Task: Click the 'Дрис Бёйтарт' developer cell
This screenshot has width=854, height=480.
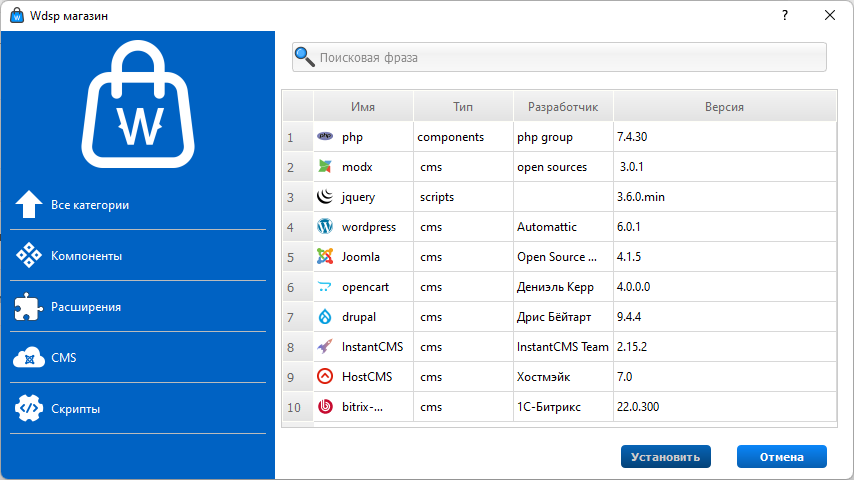Action: pyautogui.click(x=563, y=317)
